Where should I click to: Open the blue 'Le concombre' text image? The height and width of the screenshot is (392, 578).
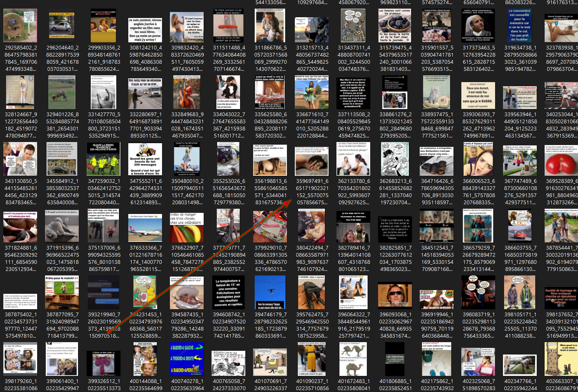[519, 25]
